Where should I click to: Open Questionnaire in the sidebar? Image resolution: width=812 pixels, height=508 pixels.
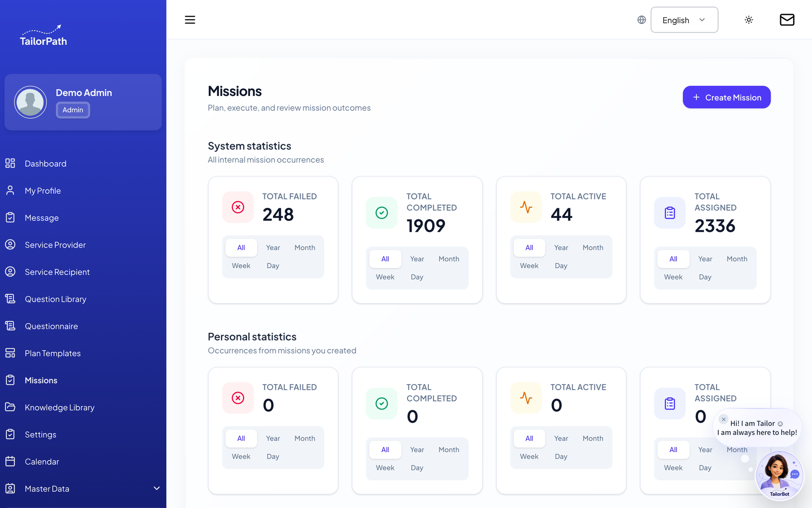[51, 326]
